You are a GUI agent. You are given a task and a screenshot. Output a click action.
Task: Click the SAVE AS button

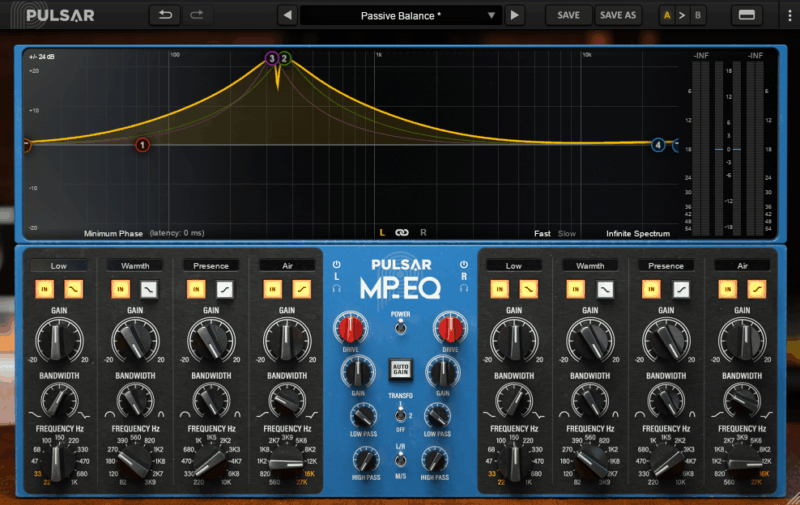(617, 15)
